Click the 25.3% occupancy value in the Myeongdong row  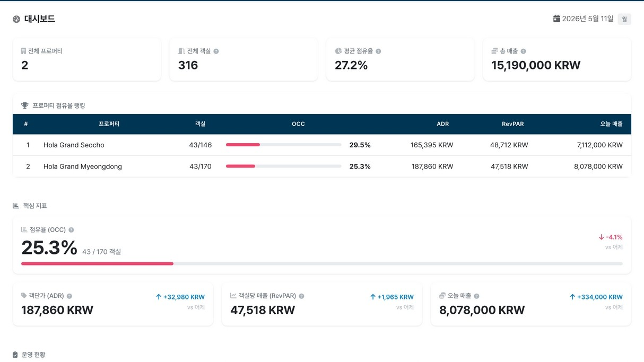click(x=360, y=166)
